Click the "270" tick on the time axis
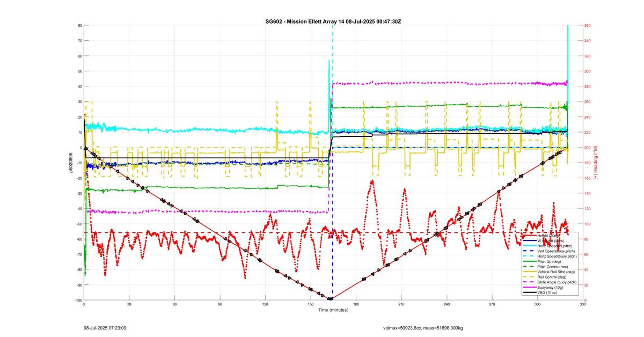Screen dimensions: 644x337 click(x=492, y=304)
